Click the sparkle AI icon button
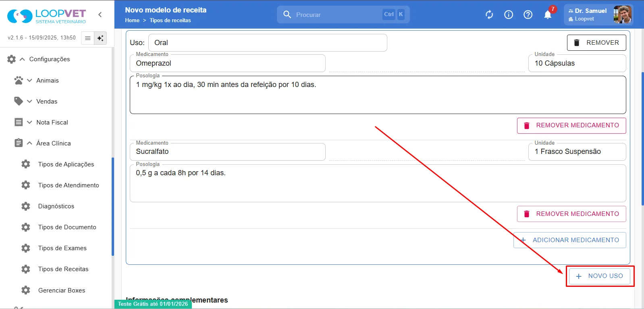The image size is (644, 309). (x=100, y=38)
